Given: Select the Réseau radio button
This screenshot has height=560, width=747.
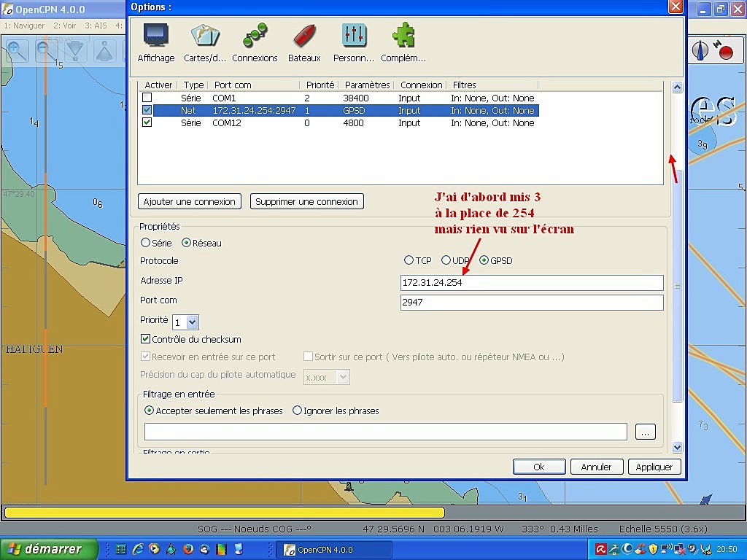Looking at the screenshot, I should tap(186, 243).
